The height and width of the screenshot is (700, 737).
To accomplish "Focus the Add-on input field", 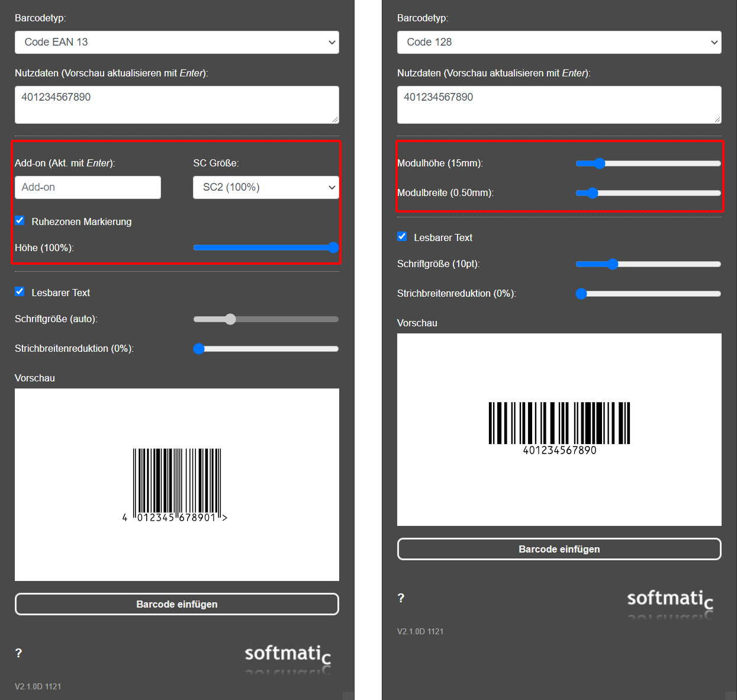I will pyautogui.click(x=88, y=187).
